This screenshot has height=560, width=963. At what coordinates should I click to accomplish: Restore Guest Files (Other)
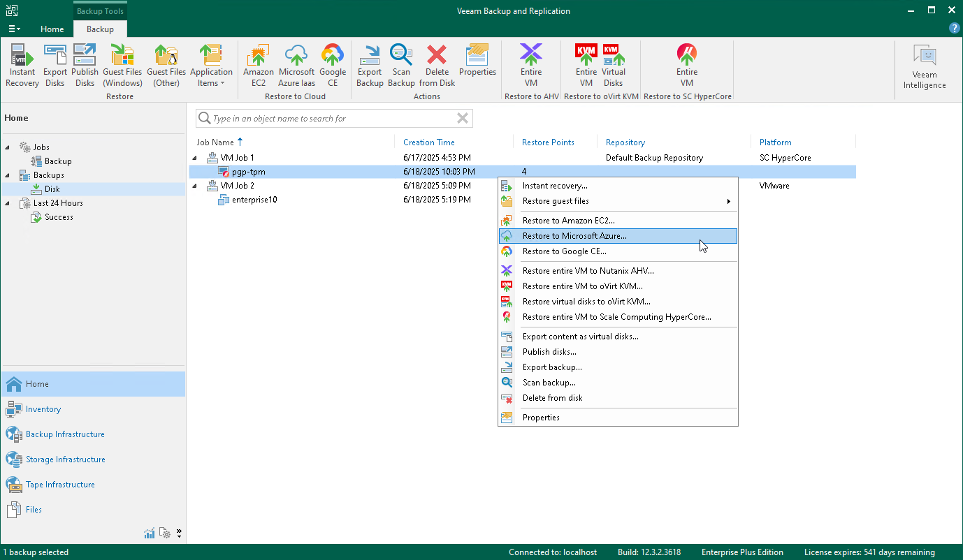[x=166, y=66]
